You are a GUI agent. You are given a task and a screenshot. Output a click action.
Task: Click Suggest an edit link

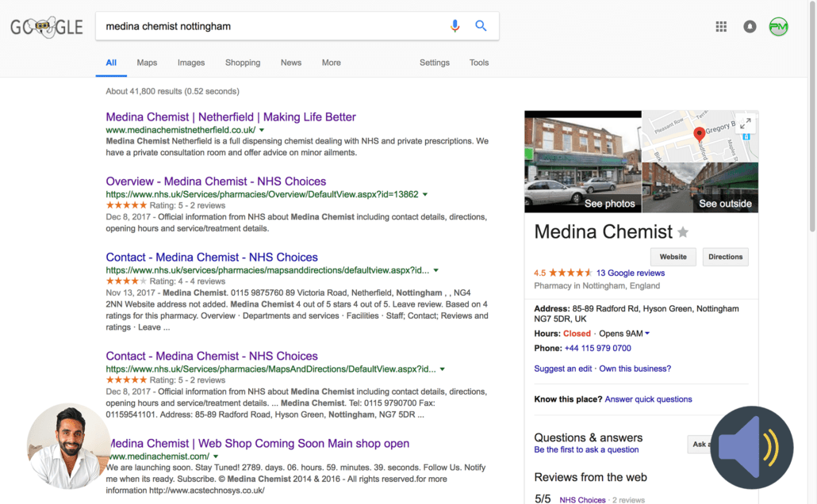pyautogui.click(x=562, y=368)
